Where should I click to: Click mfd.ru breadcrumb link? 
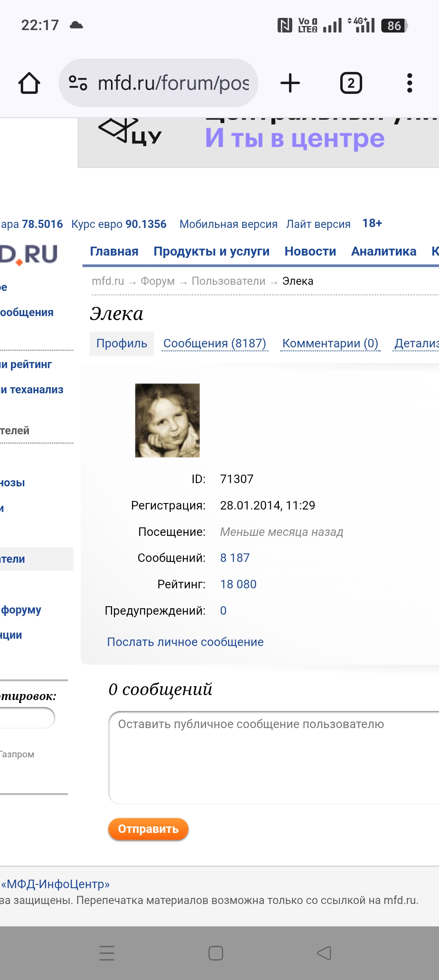[108, 281]
